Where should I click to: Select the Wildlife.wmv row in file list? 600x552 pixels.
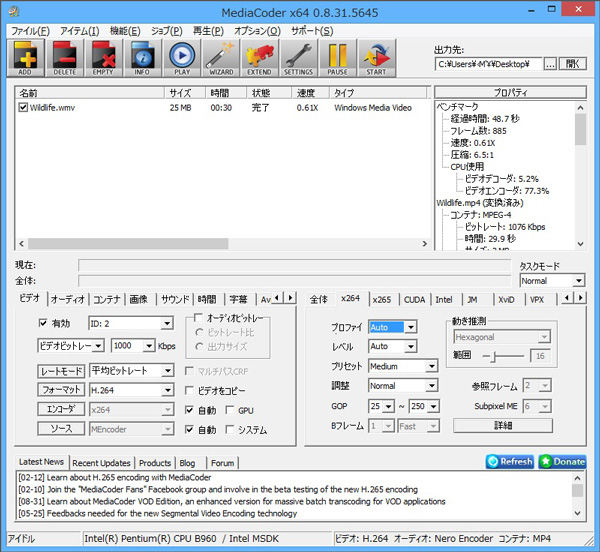222,107
